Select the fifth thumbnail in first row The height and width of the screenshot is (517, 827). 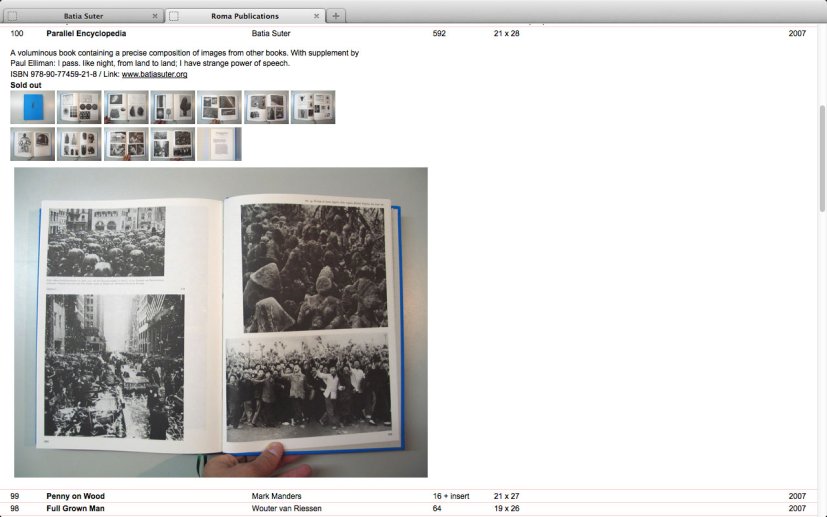pos(219,107)
